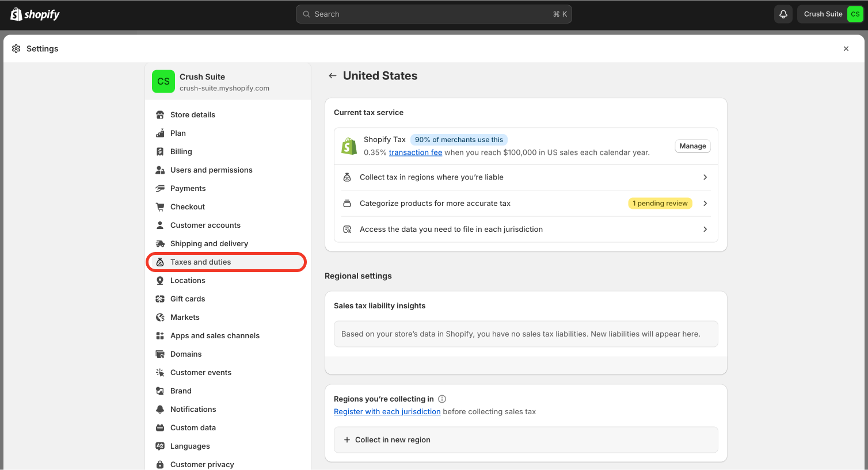Click the back arrow beside United States
The height and width of the screenshot is (470, 868).
tap(332, 76)
